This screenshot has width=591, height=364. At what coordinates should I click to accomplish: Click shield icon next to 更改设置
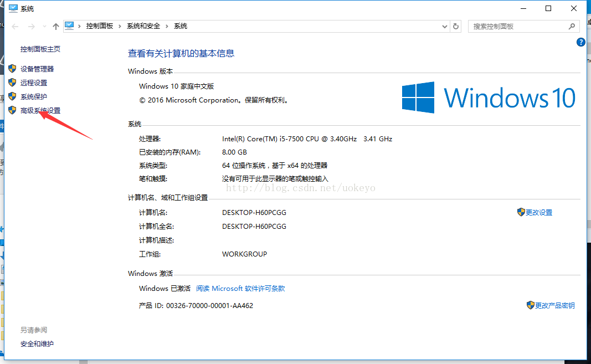pyautogui.click(x=521, y=212)
